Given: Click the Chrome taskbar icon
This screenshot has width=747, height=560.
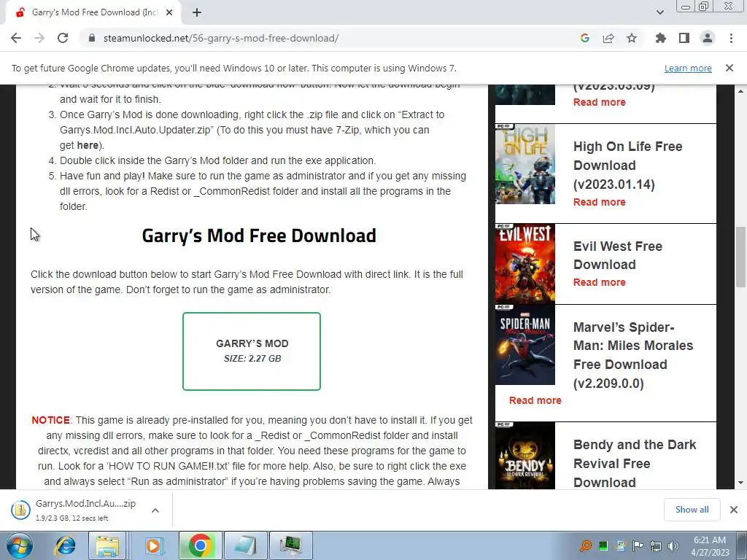Looking at the screenshot, I should [x=200, y=545].
